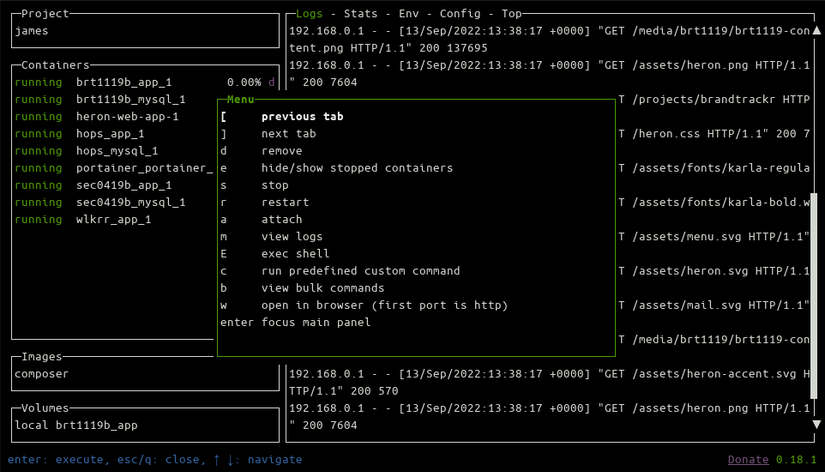This screenshot has width=825, height=472.
Task: Select 'next tab' menu entry
Action: [416, 134]
